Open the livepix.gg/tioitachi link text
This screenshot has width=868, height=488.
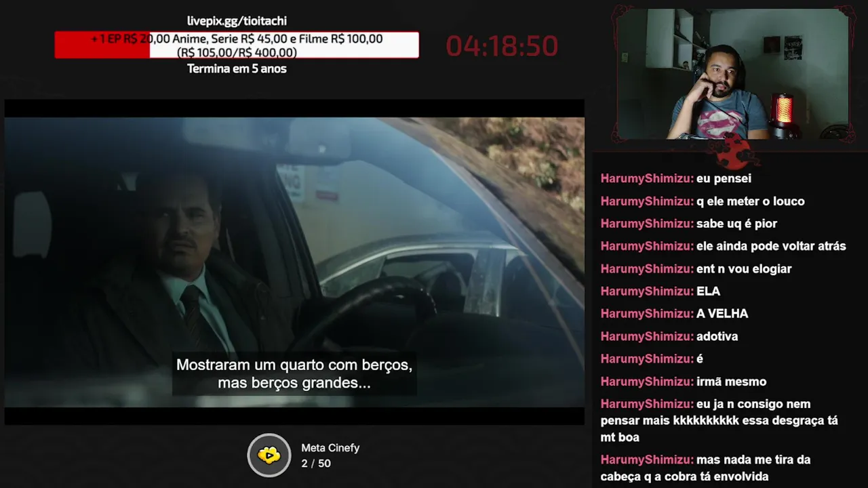point(237,21)
